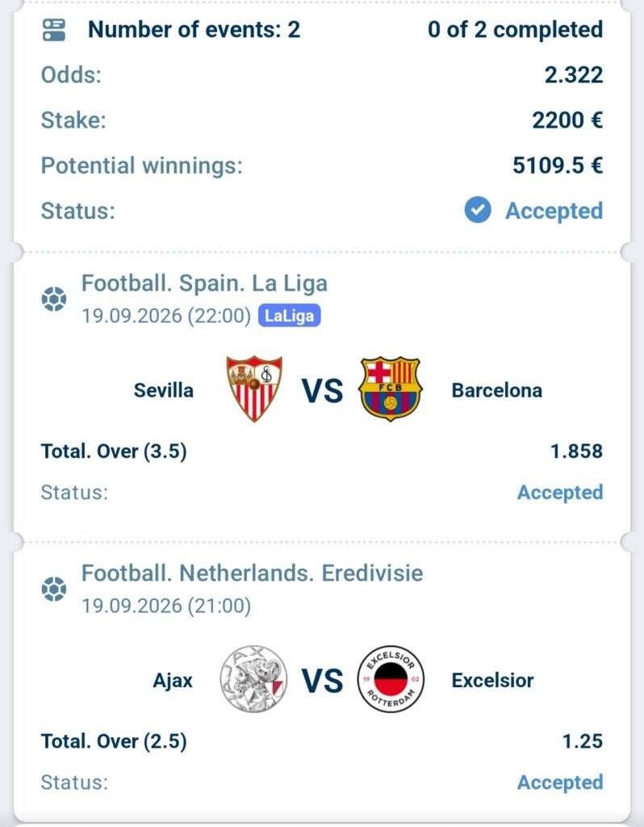Click the main Accepted status text
Viewport: 644px width, 827px height.
[554, 211]
